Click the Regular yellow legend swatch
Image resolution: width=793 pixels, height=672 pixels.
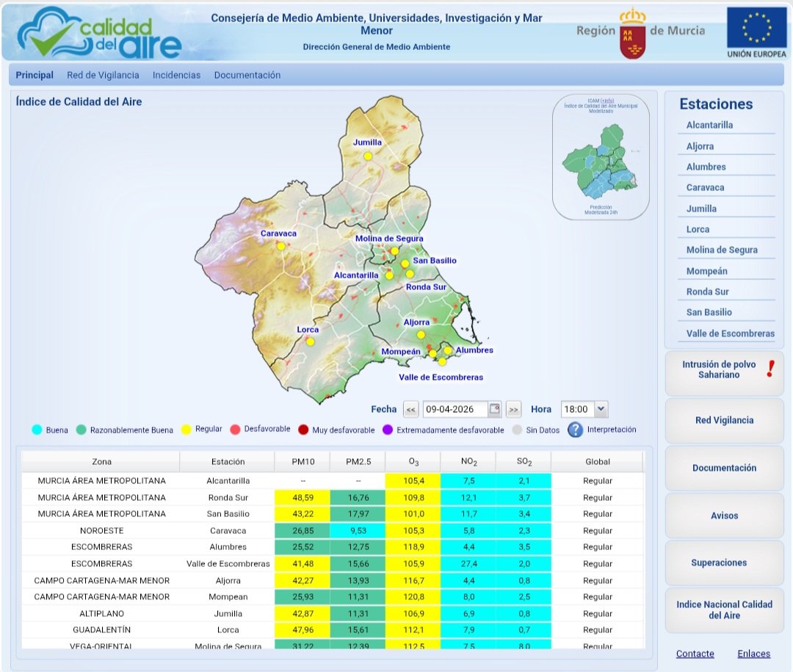(x=186, y=430)
